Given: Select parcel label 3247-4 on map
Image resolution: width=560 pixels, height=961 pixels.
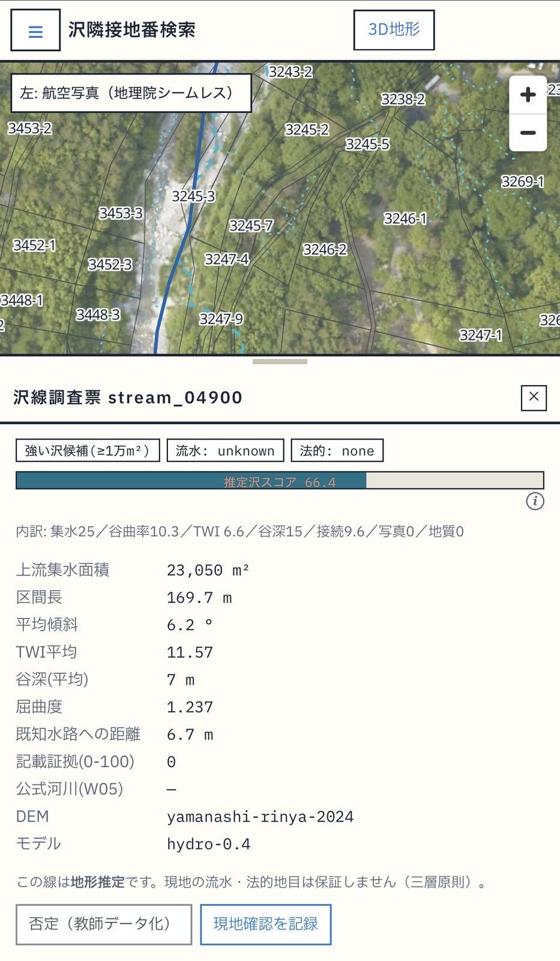Looking at the screenshot, I should [227, 259].
